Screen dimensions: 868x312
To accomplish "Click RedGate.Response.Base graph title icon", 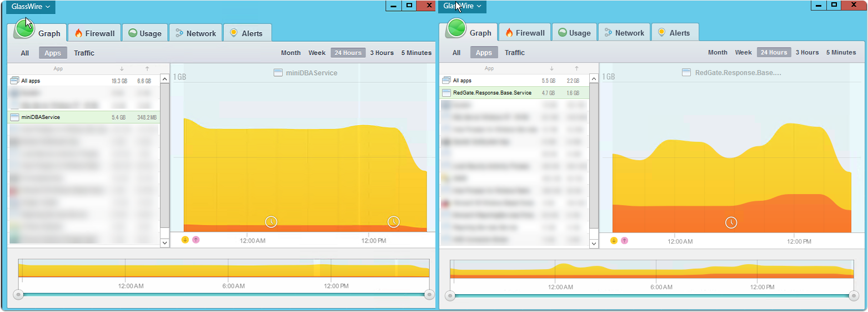I will click(686, 72).
